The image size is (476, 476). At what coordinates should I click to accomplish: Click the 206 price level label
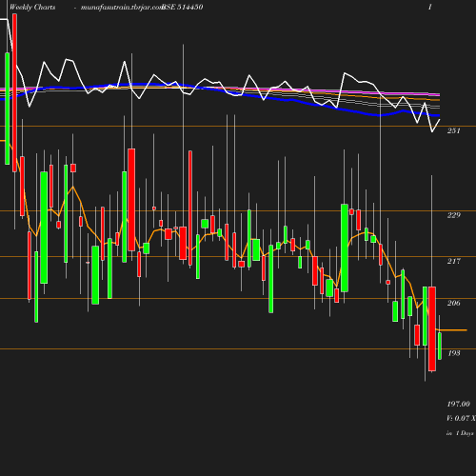[x=454, y=303]
